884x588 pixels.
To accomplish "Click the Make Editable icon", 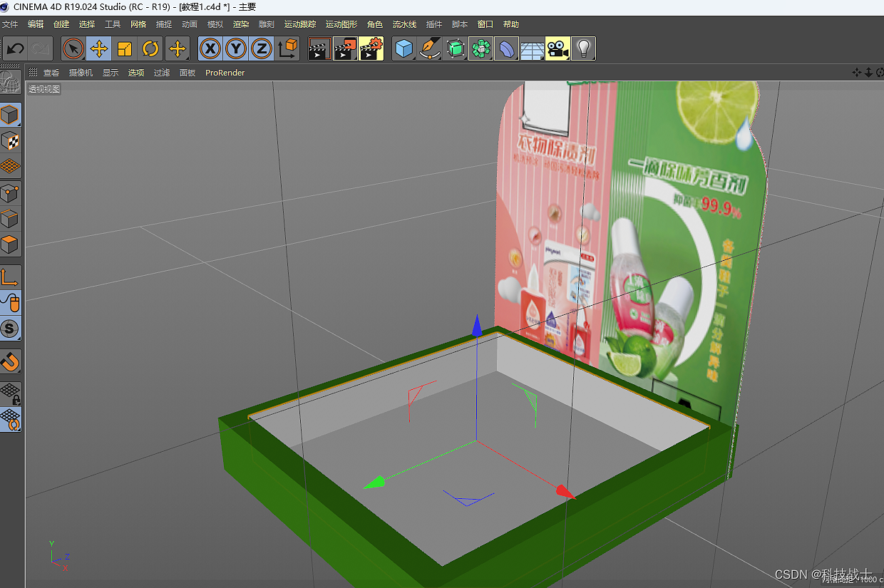I will tap(10, 81).
